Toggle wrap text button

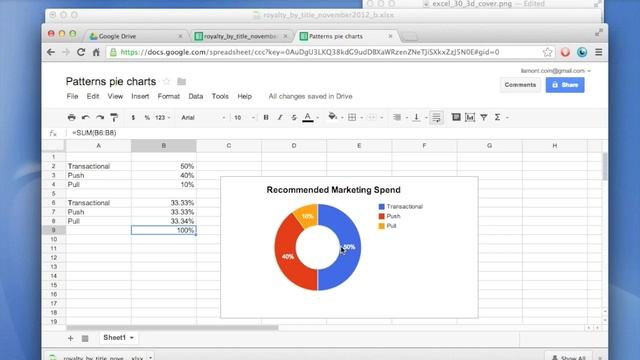click(436, 118)
